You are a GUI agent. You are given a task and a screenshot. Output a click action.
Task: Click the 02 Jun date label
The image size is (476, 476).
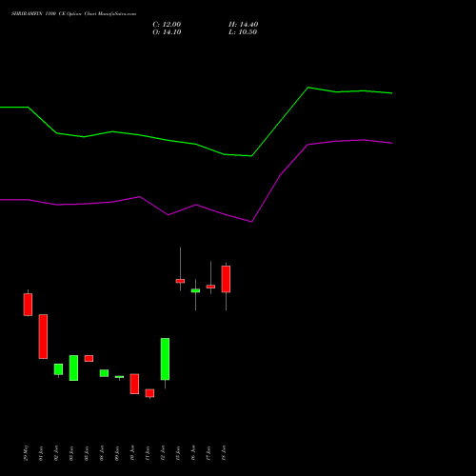[56, 453]
